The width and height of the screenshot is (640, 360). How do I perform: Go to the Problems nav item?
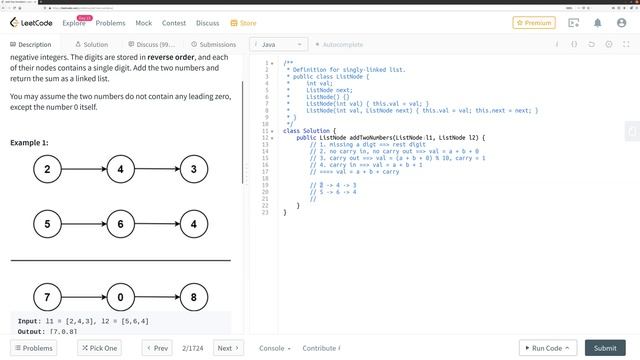[110, 23]
